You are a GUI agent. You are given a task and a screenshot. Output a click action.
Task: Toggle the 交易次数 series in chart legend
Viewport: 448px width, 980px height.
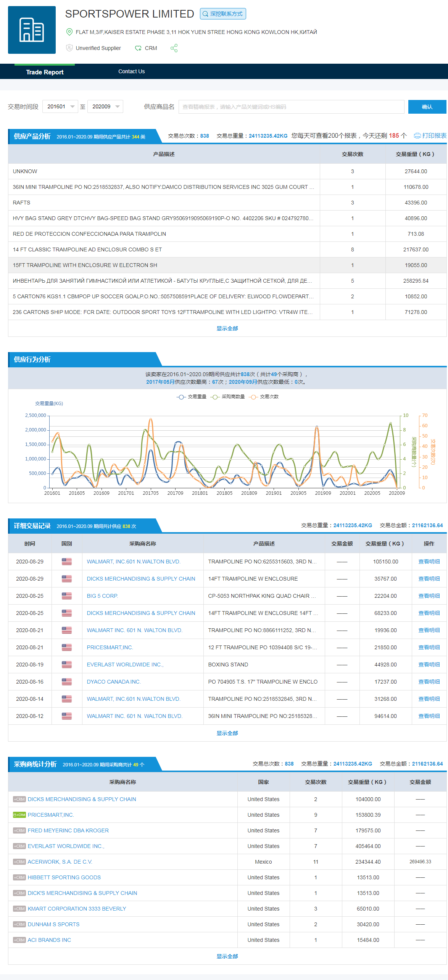(264, 397)
